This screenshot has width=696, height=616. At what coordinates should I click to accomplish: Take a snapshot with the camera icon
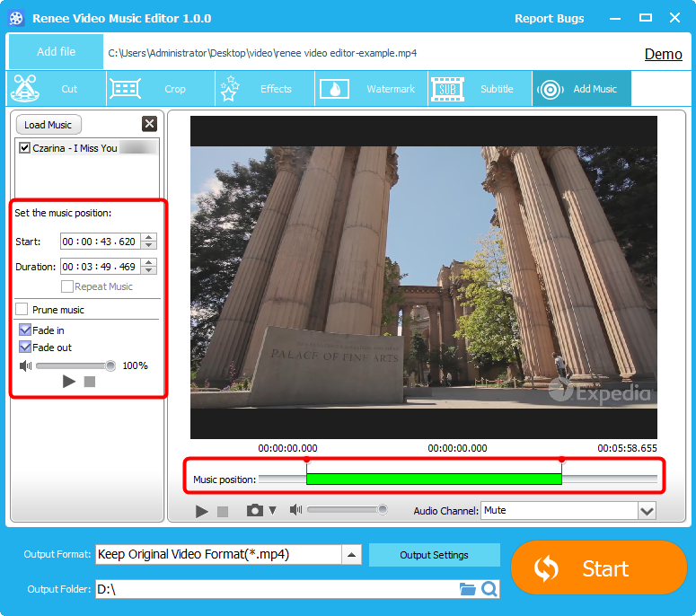[255, 510]
